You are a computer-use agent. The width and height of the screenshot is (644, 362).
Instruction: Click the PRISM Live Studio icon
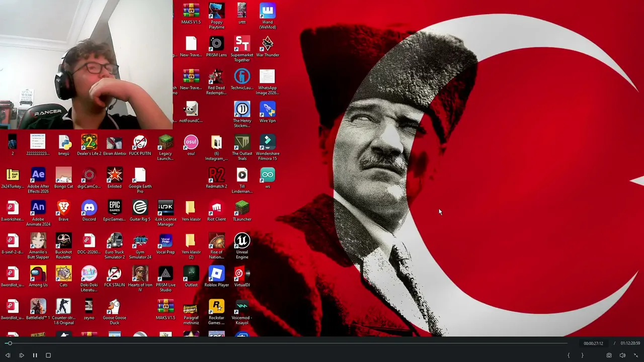tap(166, 279)
